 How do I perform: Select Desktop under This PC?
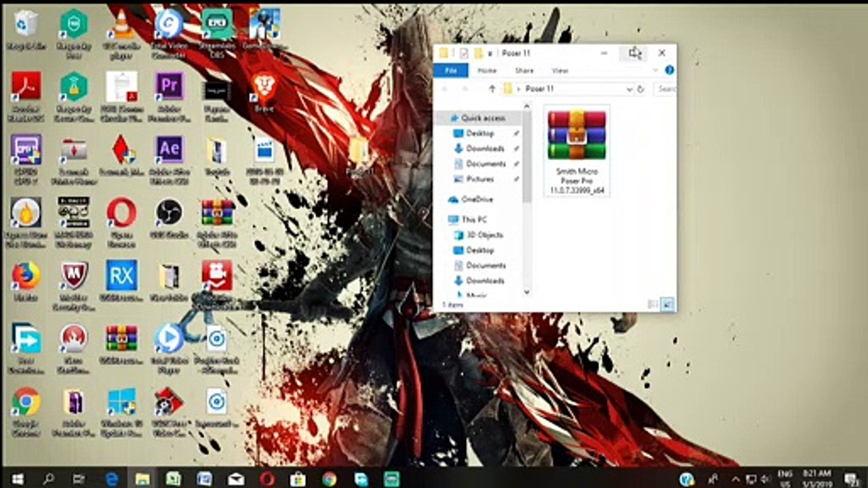tap(479, 250)
